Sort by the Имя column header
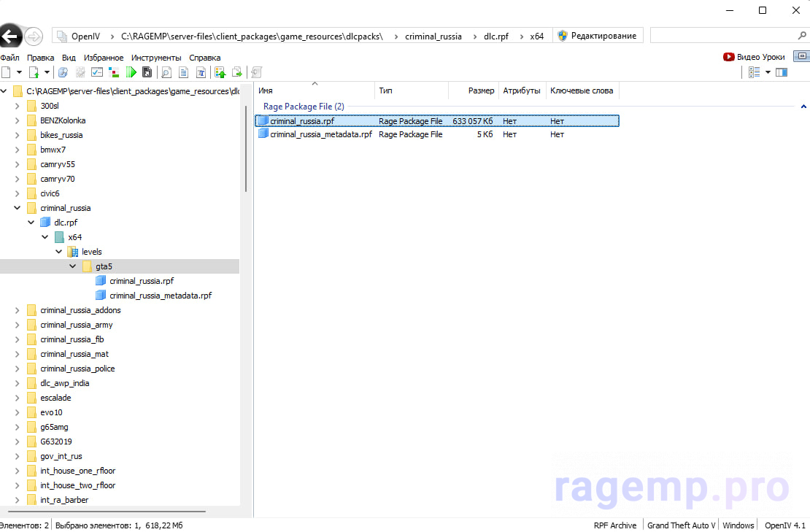 pyautogui.click(x=315, y=90)
